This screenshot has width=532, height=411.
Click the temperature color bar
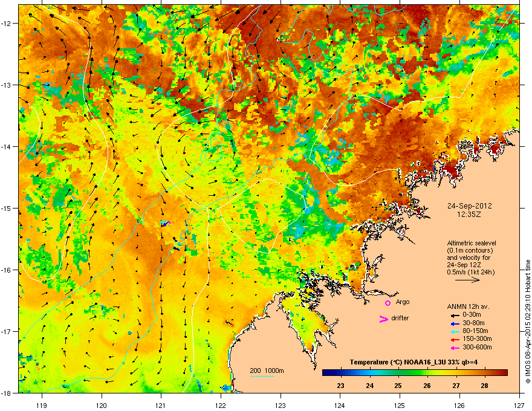(x=415, y=373)
